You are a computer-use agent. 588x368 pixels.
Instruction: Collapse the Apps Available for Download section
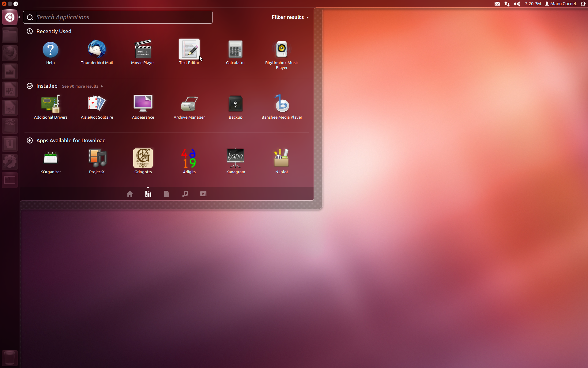[70, 140]
